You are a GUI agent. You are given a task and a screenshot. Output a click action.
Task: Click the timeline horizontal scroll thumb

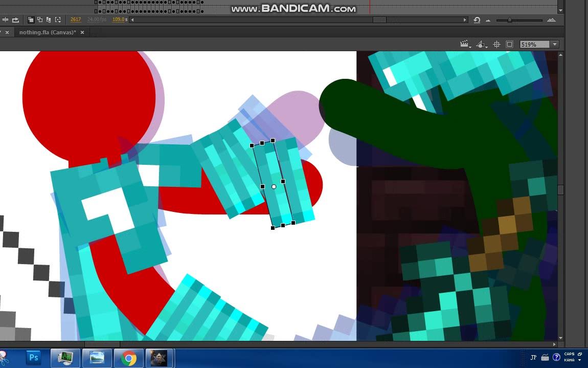[x=379, y=20]
